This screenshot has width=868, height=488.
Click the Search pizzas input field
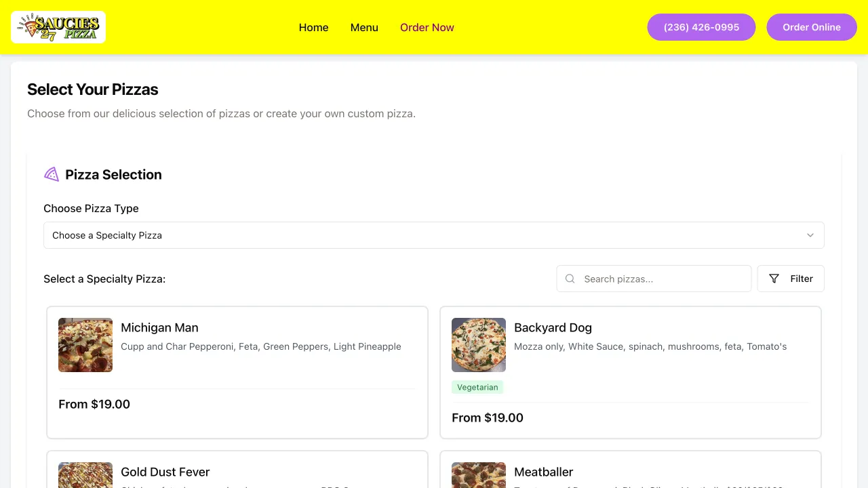[654, 279]
